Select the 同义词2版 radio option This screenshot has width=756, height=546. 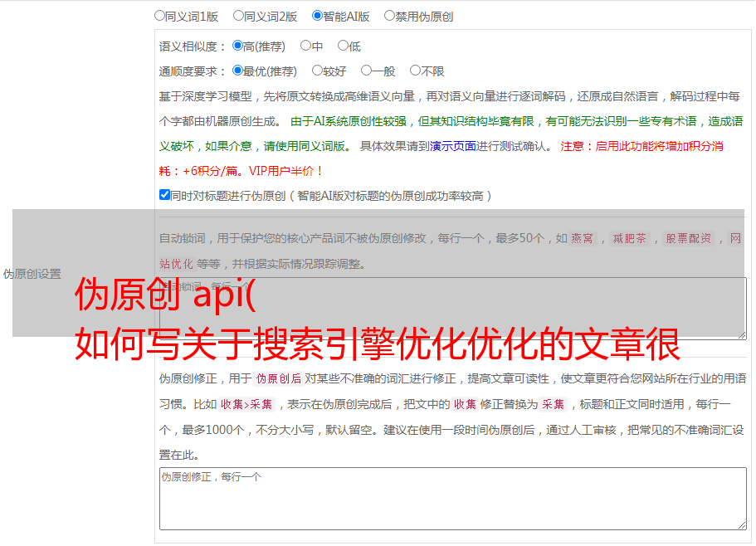(x=239, y=16)
